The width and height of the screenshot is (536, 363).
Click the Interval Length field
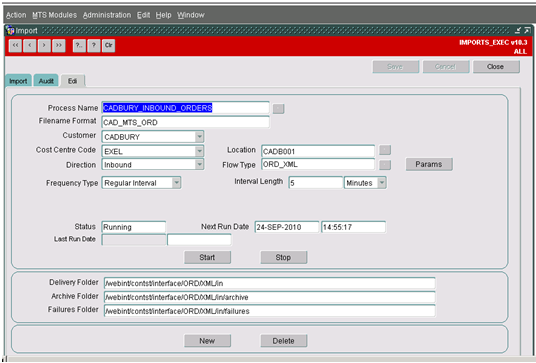[316, 183]
